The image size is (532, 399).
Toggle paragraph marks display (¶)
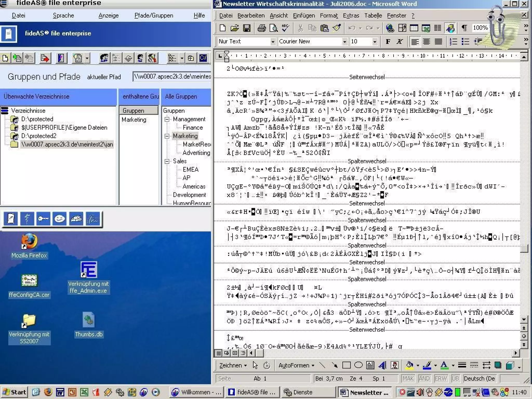[464, 28]
